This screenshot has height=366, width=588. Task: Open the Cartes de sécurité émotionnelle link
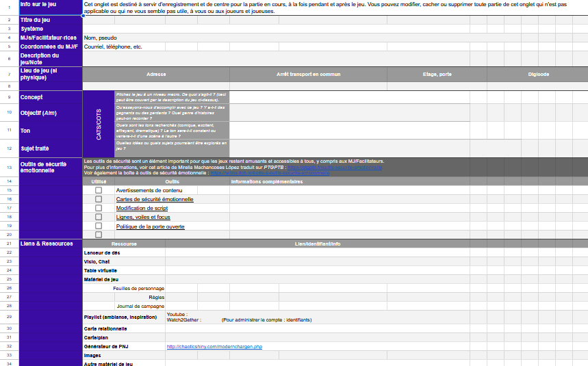pyautogui.click(x=155, y=199)
